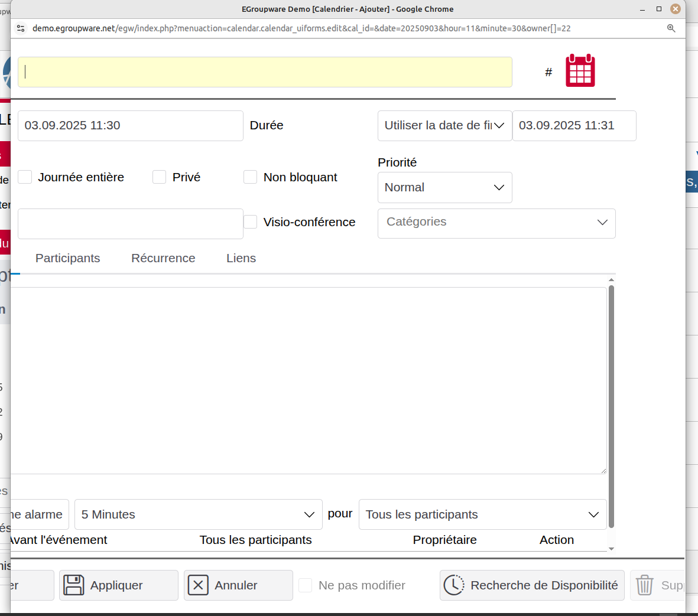Viewport: 698px width, 616px height.
Task: Click the zoom magnifier icon in address bar
Action: click(671, 28)
